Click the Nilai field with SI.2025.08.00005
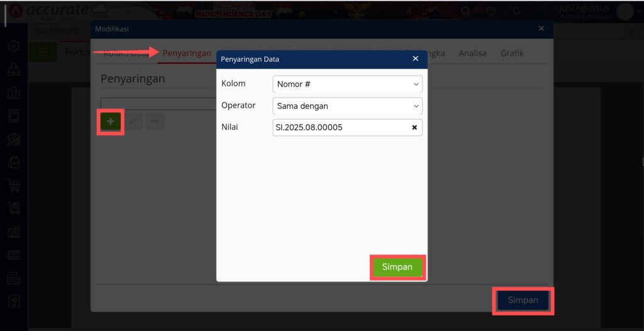Screen dimensions: 644x331 coord(347,128)
